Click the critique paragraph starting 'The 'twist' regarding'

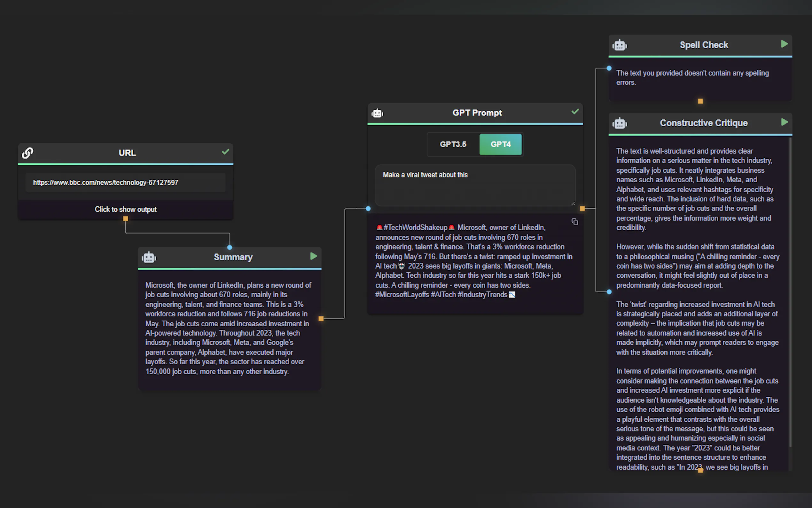(x=697, y=328)
